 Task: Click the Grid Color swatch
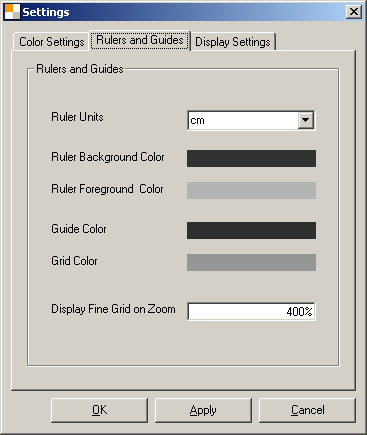point(251,262)
